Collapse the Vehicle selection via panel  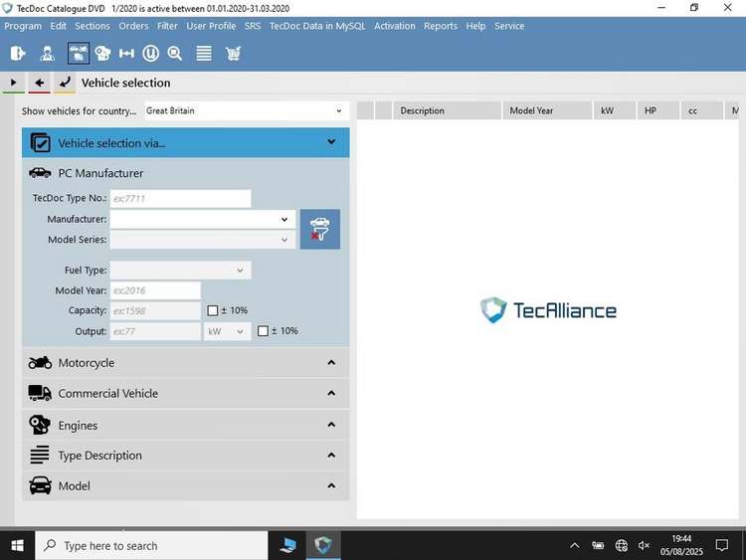[x=331, y=142]
